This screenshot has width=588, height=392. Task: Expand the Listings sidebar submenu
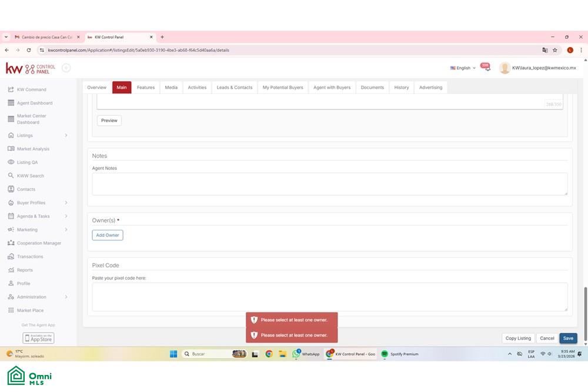(x=66, y=135)
